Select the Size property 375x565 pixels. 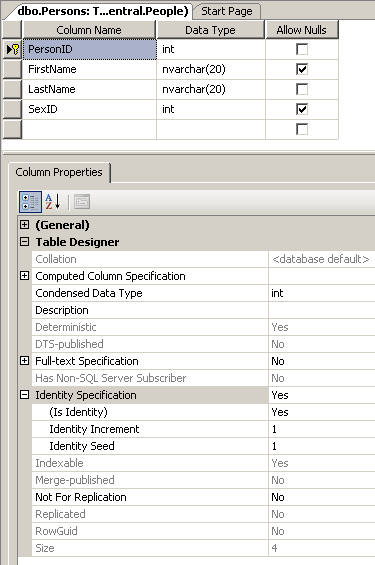(150, 548)
